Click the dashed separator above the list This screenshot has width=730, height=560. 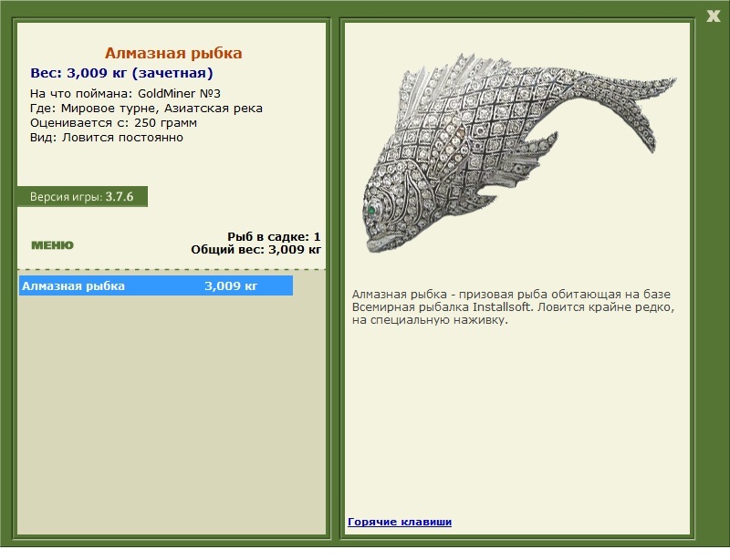pos(172,270)
